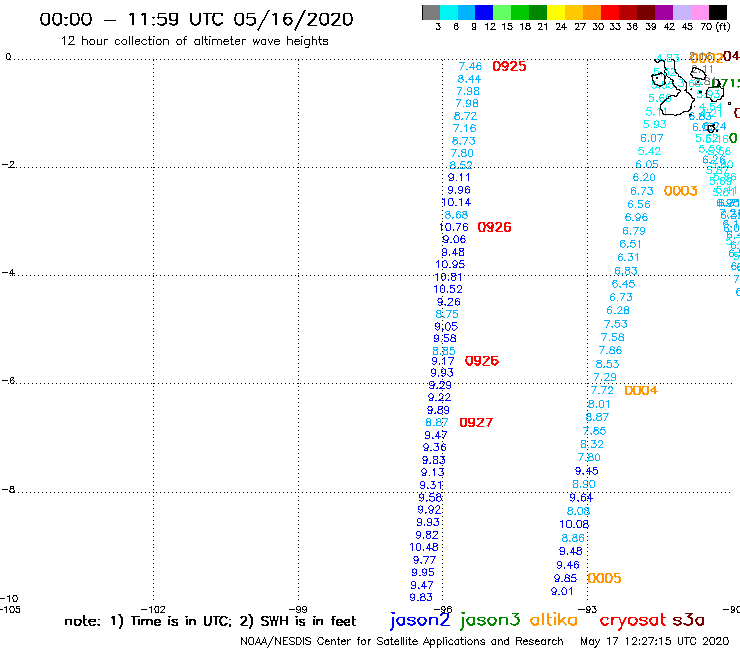The width and height of the screenshot is (740, 650).
Task: Click the wave height value 6.20
Action: 644,177
